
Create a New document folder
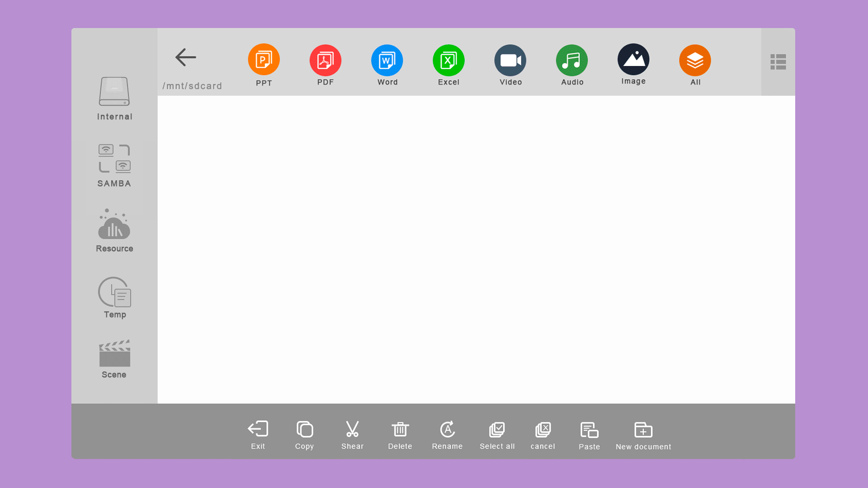643,435
